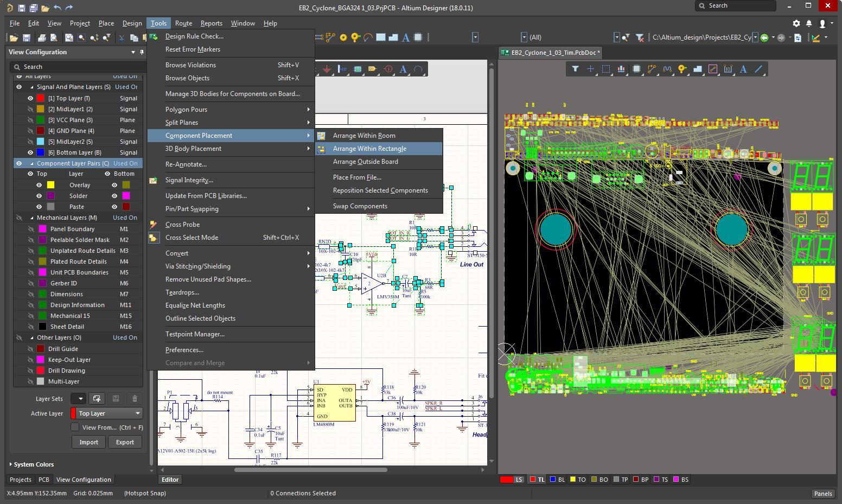Select the Place Component chip icon in PCB bar
The height and width of the screenshot is (504, 842).
pyautogui.click(x=636, y=69)
